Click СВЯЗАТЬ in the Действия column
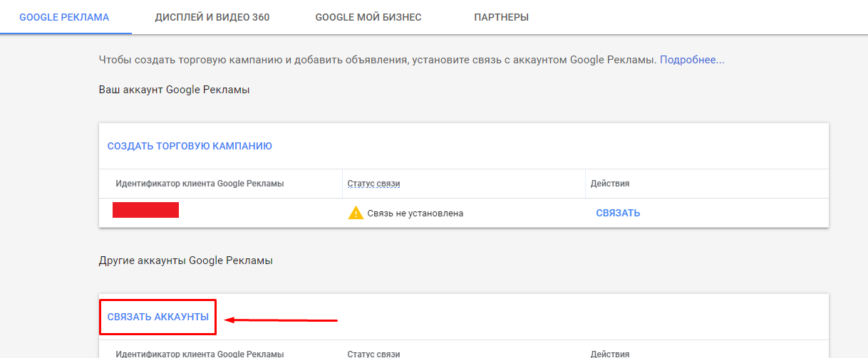This screenshot has width=868, height=358. point(618,213)
